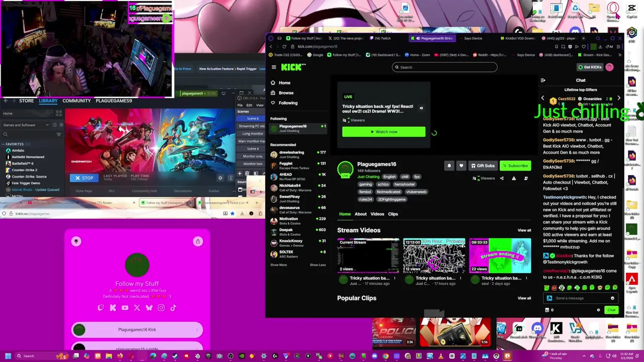Screen dimensions: 644x362
Task: Collapse recommended list with Show Less
Action: click(x=317, y=265)
